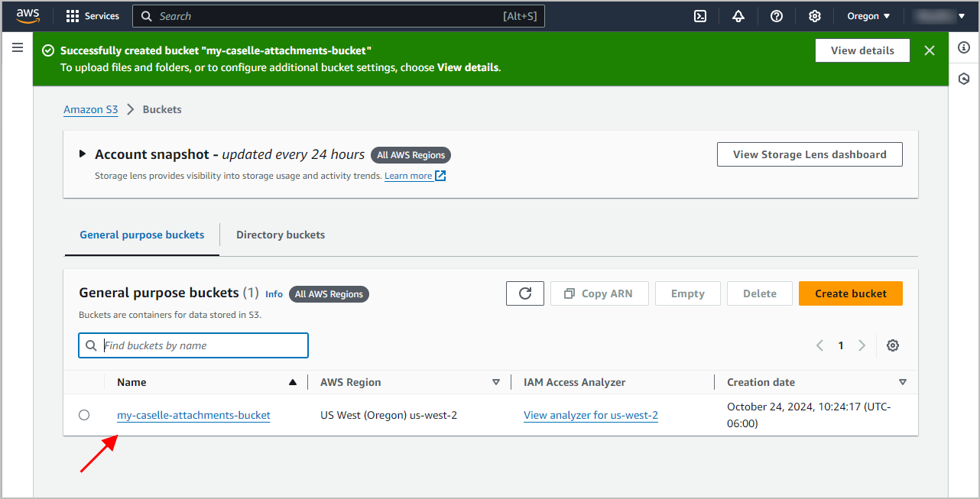Open the notifications bell
Viewport: 980px width, 499px height.
738,16
